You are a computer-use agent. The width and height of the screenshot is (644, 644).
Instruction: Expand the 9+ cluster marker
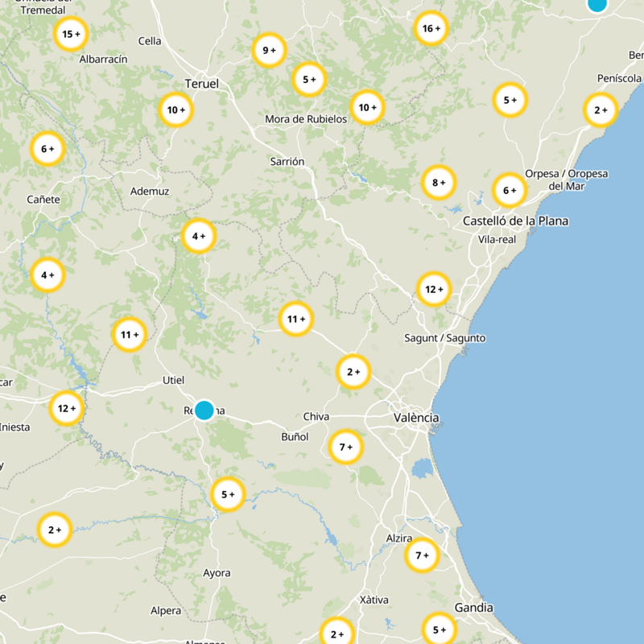coord(269,50)
